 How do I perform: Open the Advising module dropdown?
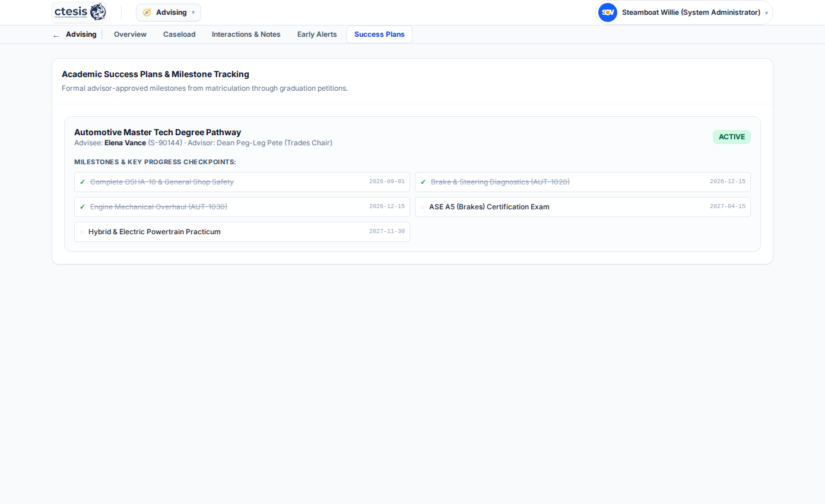click(169, 12)
